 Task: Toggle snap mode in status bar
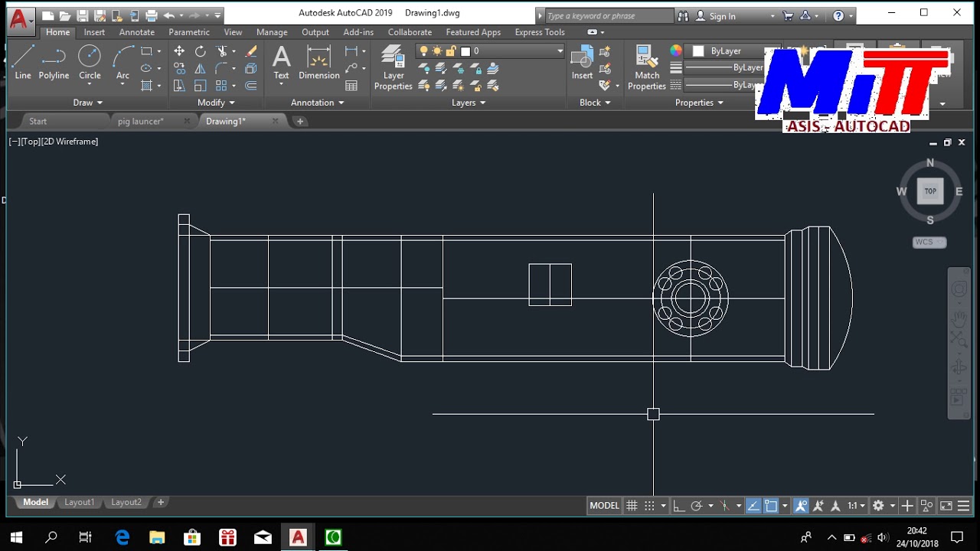(x=649, y=506)
